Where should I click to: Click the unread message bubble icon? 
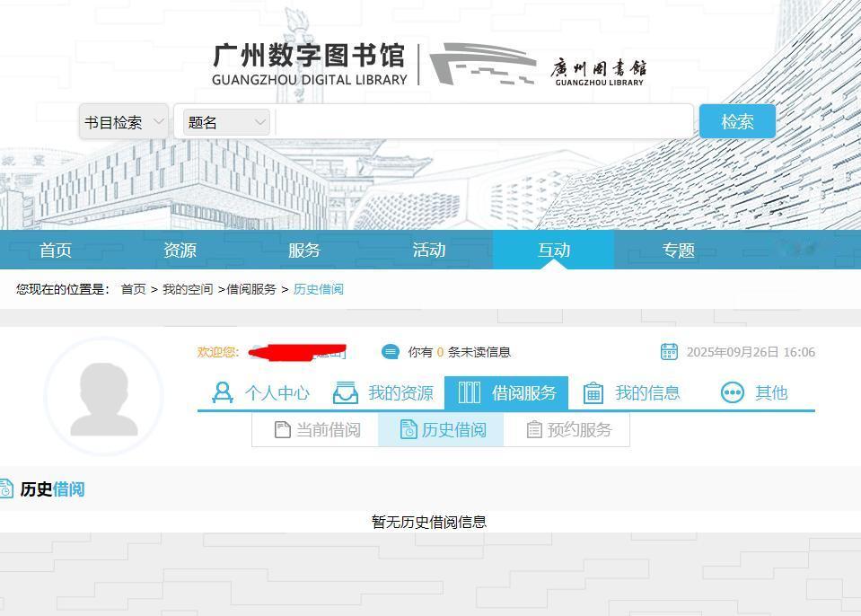tap(391, 352)
